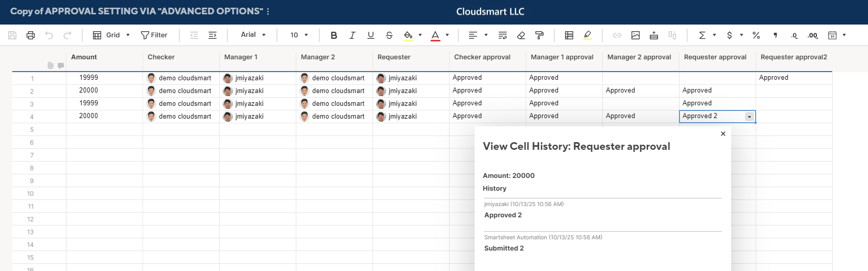Viewport: 868px width, 271px height.
Task: Click the insert hyperlink icon
Action: 617,35
